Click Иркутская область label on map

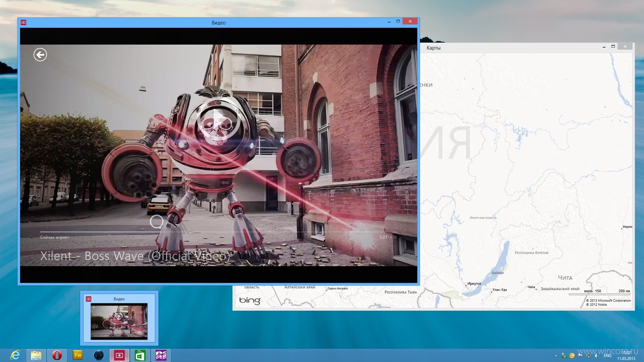(x=483, y=218)
